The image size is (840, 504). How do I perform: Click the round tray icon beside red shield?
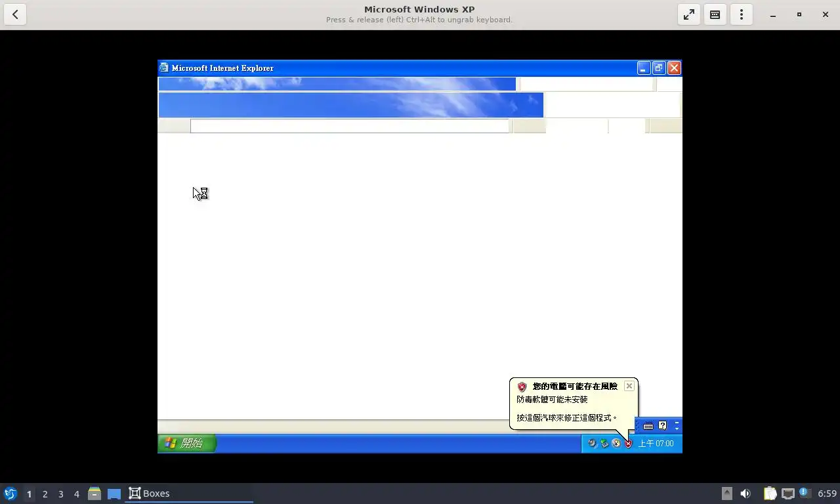pyautogui.click(x=616, y=444)
